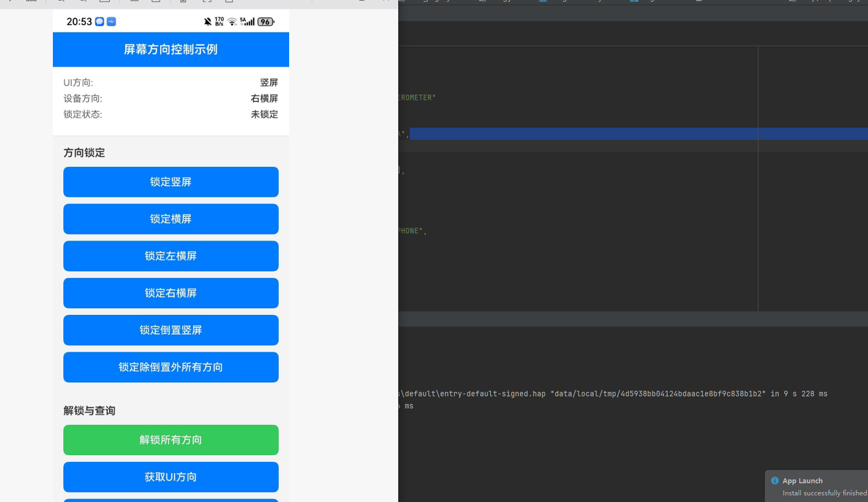Tap the green 解锁所有方向 button
868x502 pixels.
point(171,440)
